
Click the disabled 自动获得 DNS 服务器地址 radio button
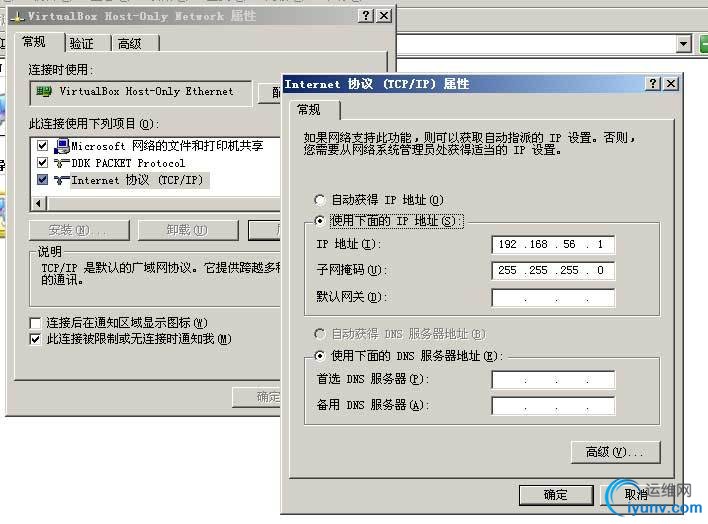tap(319, 334)
